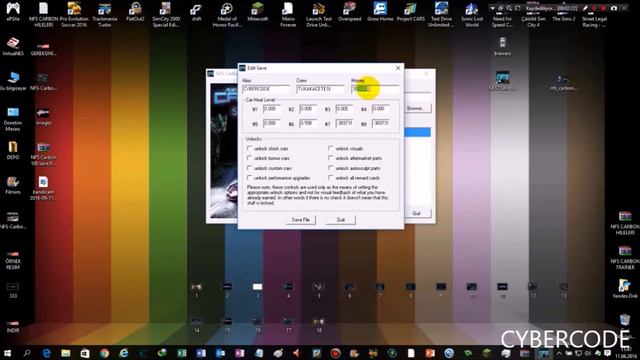Select Pro Evolution Soccer 2016 shortcut
The image size is (640, 360).
[x=74, y=14]
